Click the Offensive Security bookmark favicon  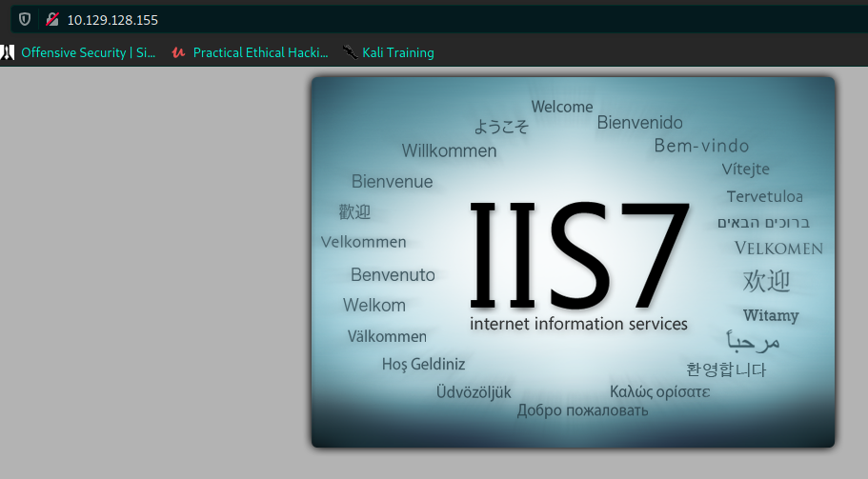tap(8, 52)
